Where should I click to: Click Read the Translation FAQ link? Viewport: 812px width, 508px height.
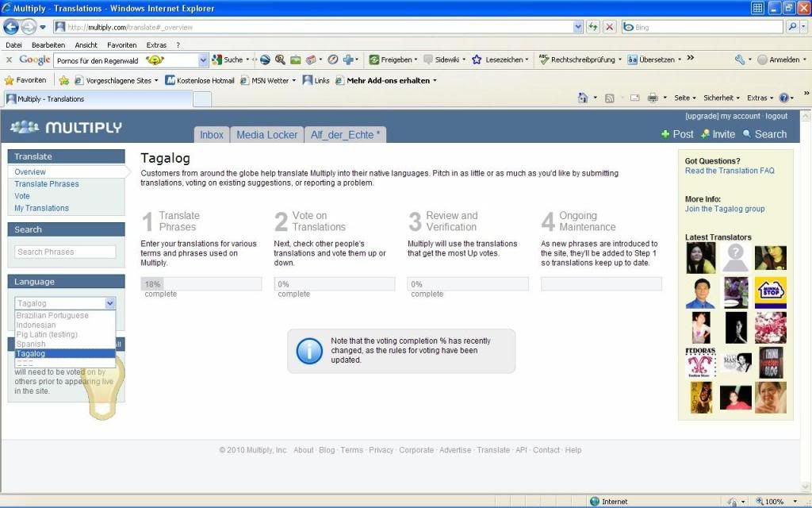(730, 171)
